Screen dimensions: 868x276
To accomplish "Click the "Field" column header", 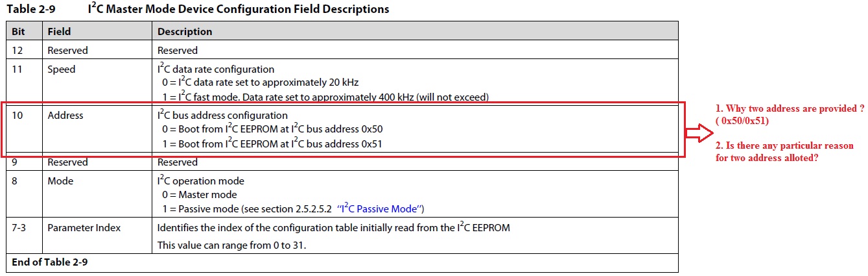I will point(59,31).
